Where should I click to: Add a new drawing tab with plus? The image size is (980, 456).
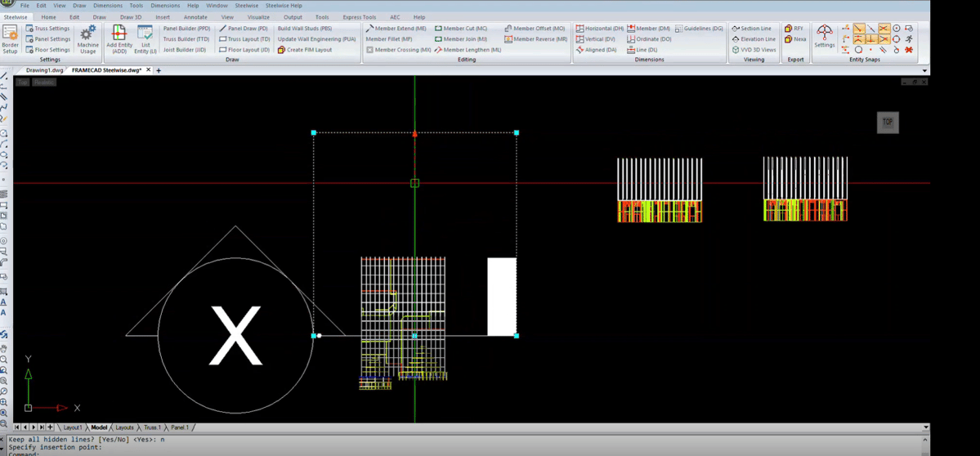pos(158,70)
